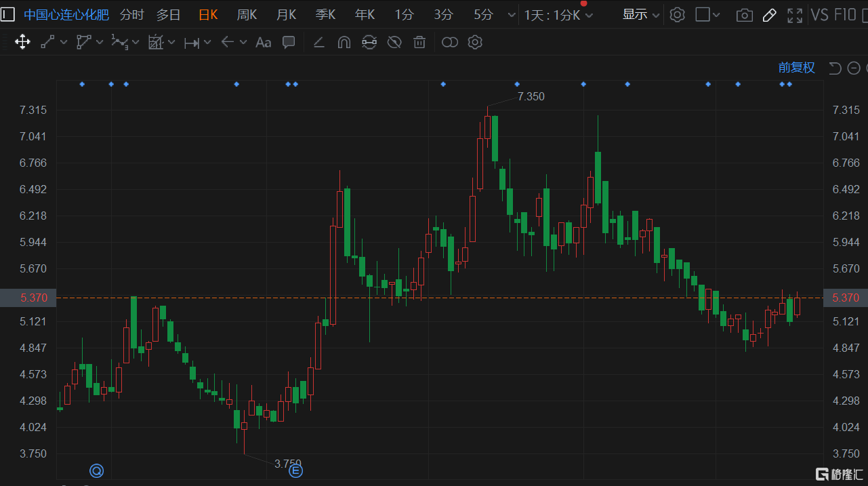Select the trend line drawing tool
The width and height of the screenshot is (868, 486).
point(47,43)
